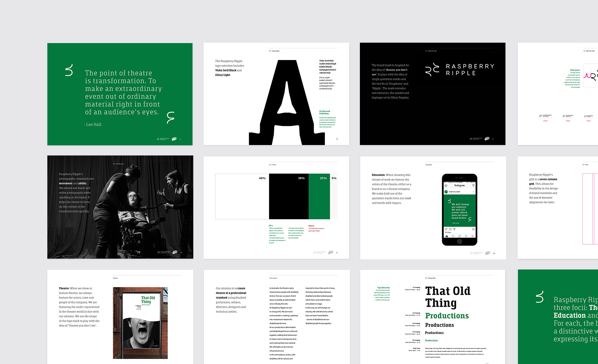
Task: Click the 'That Old Thing' black headline
Action: coord(448,297)
